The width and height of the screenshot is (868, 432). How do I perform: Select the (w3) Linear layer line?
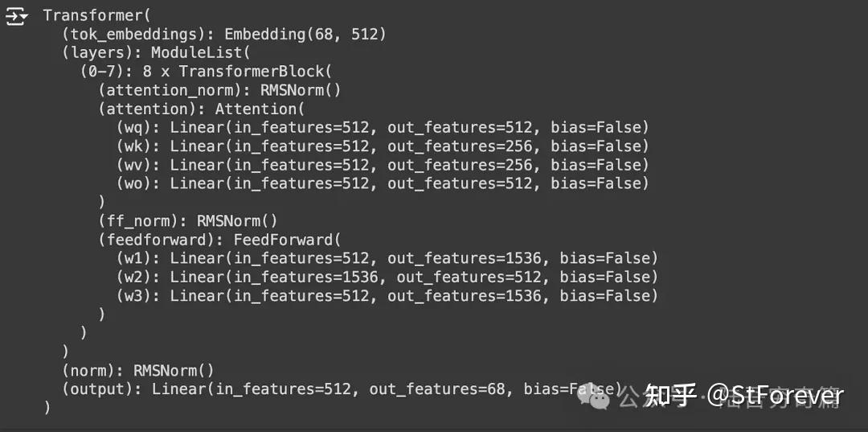pos(387,295)
